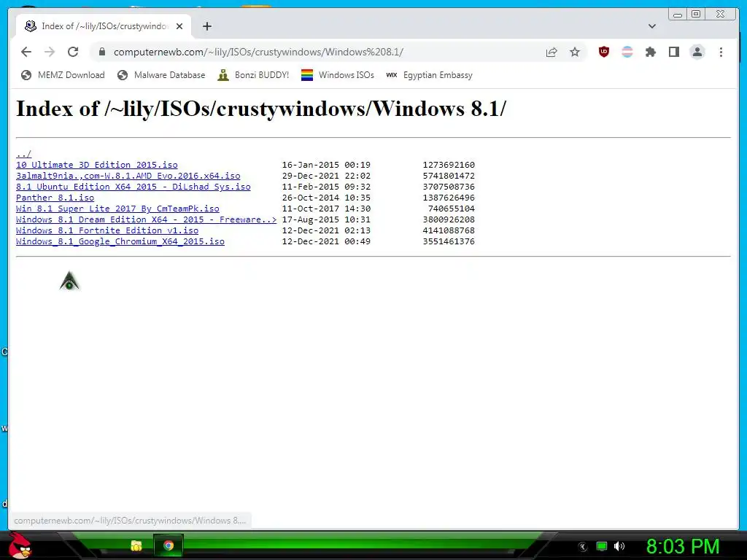The height and width of the screenshot is (560, 747).
Task: Open the Extensions puzzle menu
Action: coord(650,52)
